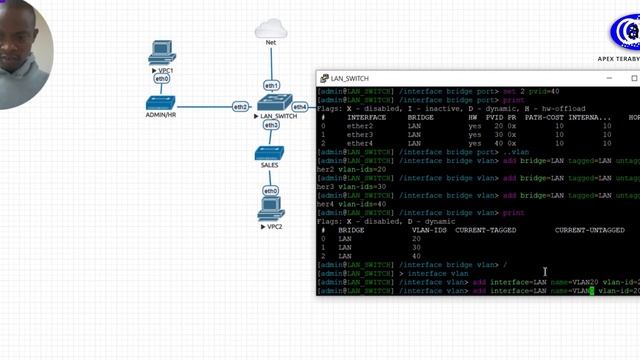Image resolution: width=640 pixels, height=360 pixels.
Task: Select the VPC1 computer node icon
Action: [x=162, y=53]
